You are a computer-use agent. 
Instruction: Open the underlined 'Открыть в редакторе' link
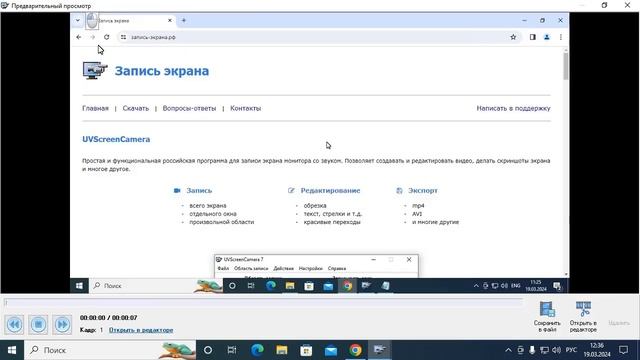141,330
